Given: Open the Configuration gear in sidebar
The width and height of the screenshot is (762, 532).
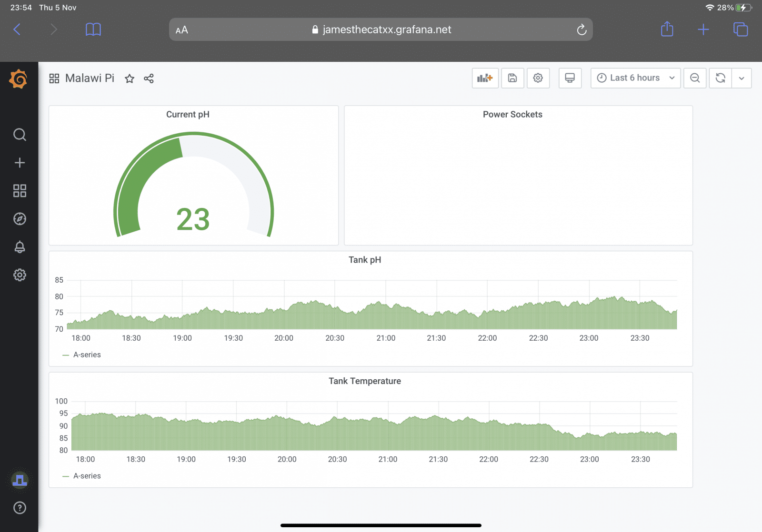Looking at the screenshot, I should tap(20, 275).
